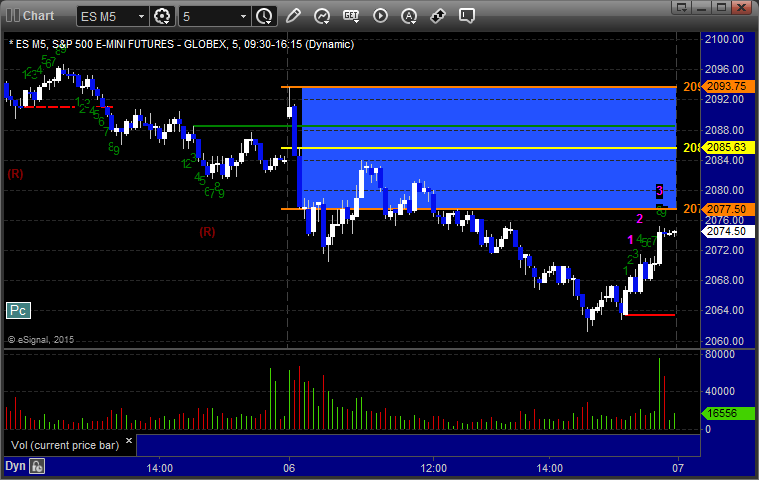
Task: Close the Vol (current price bar) study tab
Action: click(129, 440)
